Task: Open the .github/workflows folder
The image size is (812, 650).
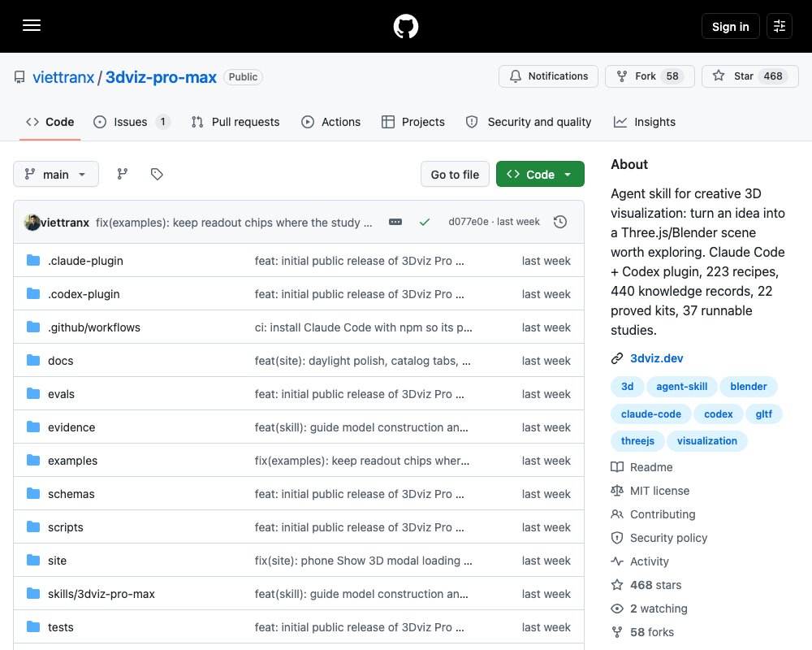Action: (93, 327)
